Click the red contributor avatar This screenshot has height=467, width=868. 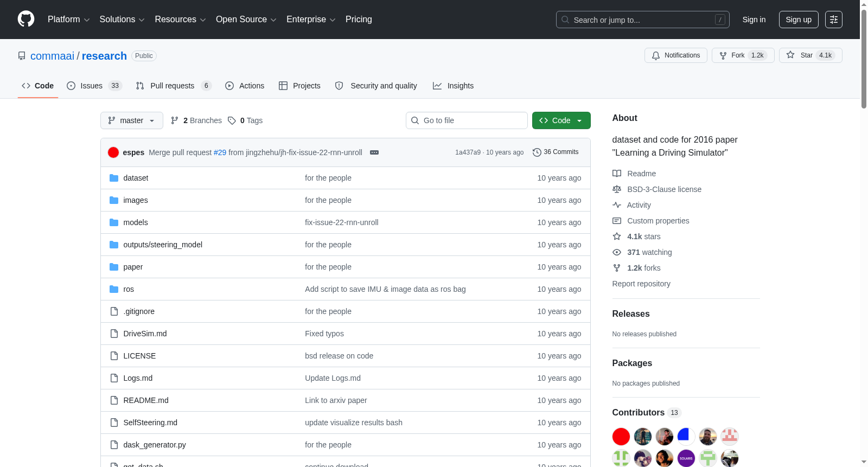[621, 437]
